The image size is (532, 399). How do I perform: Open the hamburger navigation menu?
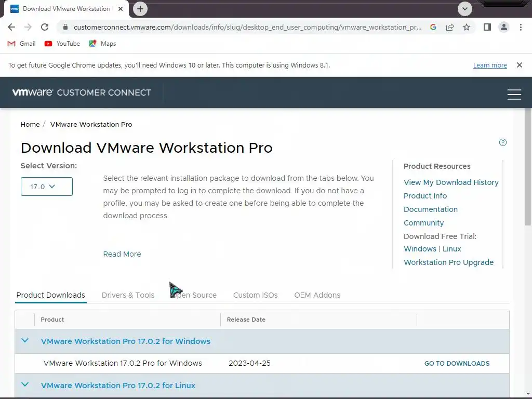[x=514, y=95]
